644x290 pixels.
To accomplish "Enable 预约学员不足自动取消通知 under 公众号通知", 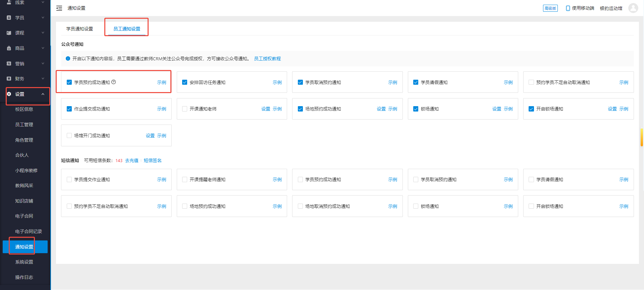I will [x=531, y=82].
